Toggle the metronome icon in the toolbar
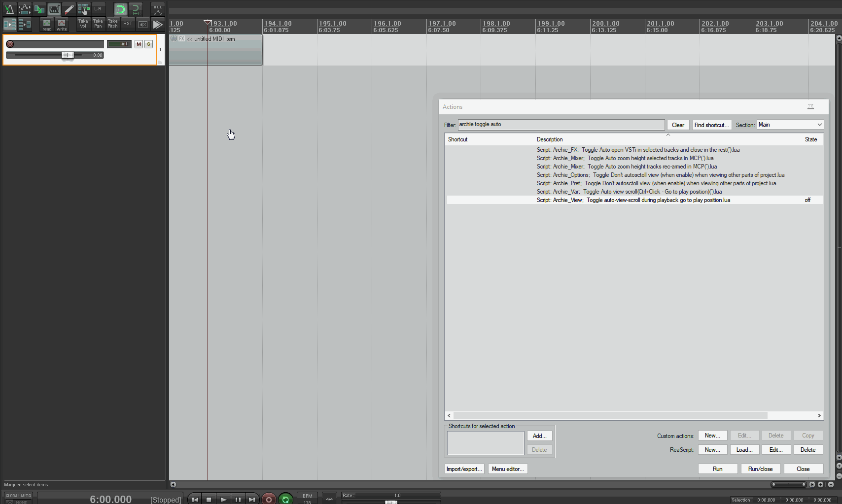Image resolution: width=842 pixels, height=504 pixels. [9, 8]
